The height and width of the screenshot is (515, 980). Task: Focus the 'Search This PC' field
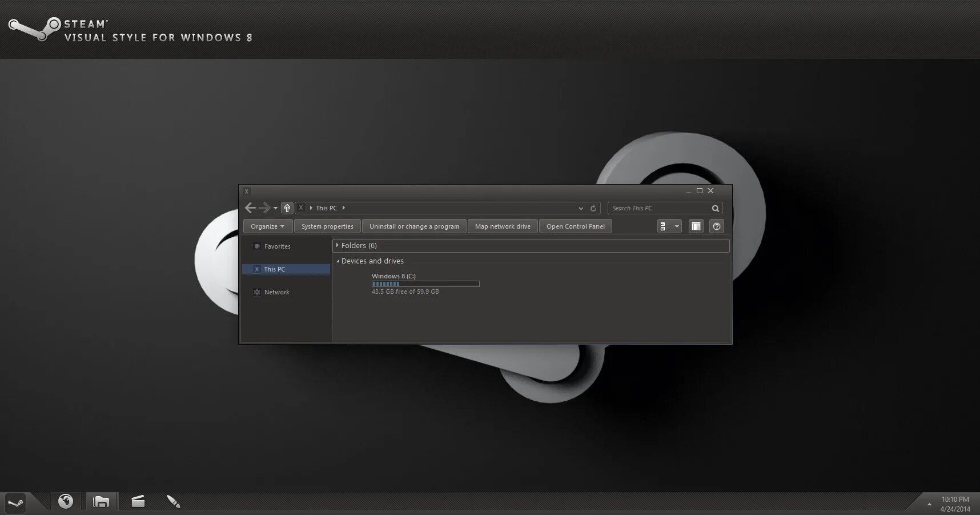[x=659, y=208]
